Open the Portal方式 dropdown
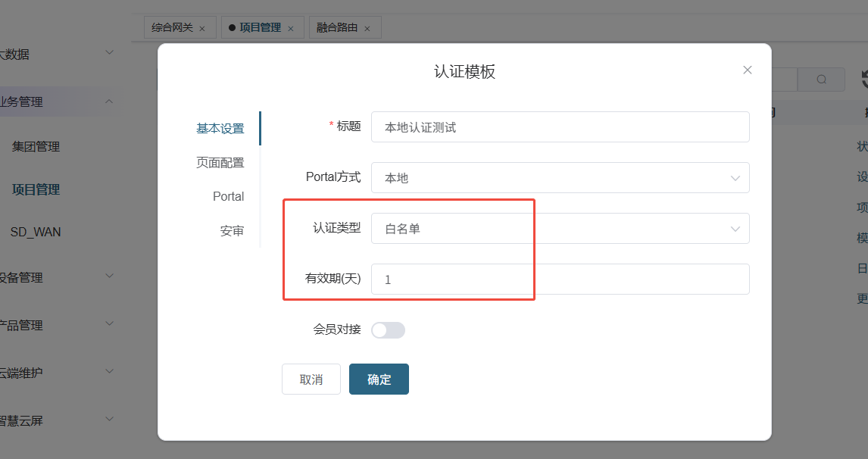 pyautogui.click(x=560, y=178)
